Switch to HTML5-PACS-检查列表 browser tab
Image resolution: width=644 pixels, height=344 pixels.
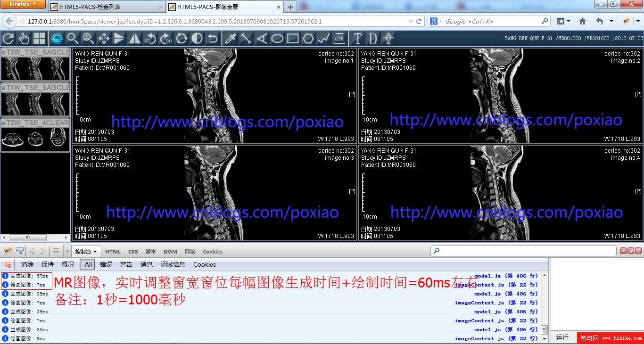pos(107,7)
